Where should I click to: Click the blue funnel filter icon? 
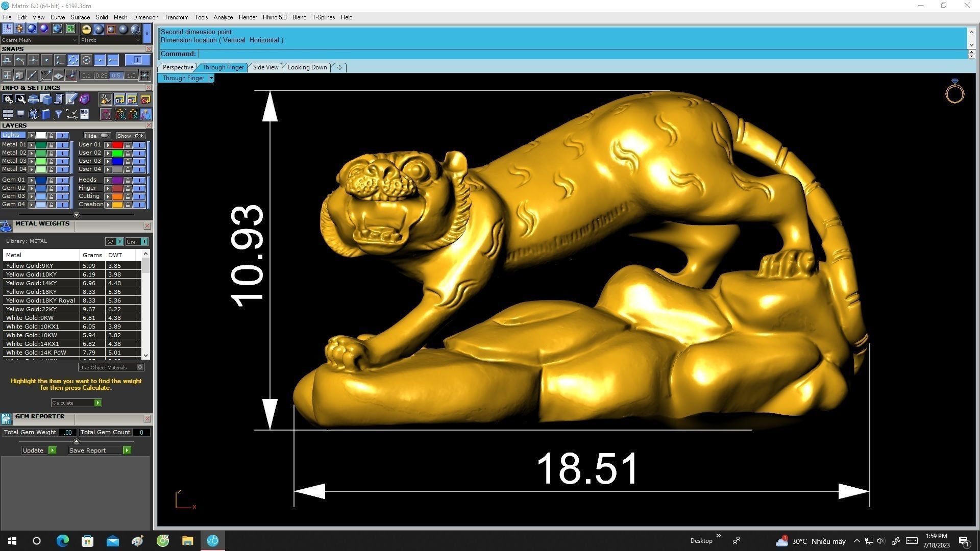coord(58,114)
